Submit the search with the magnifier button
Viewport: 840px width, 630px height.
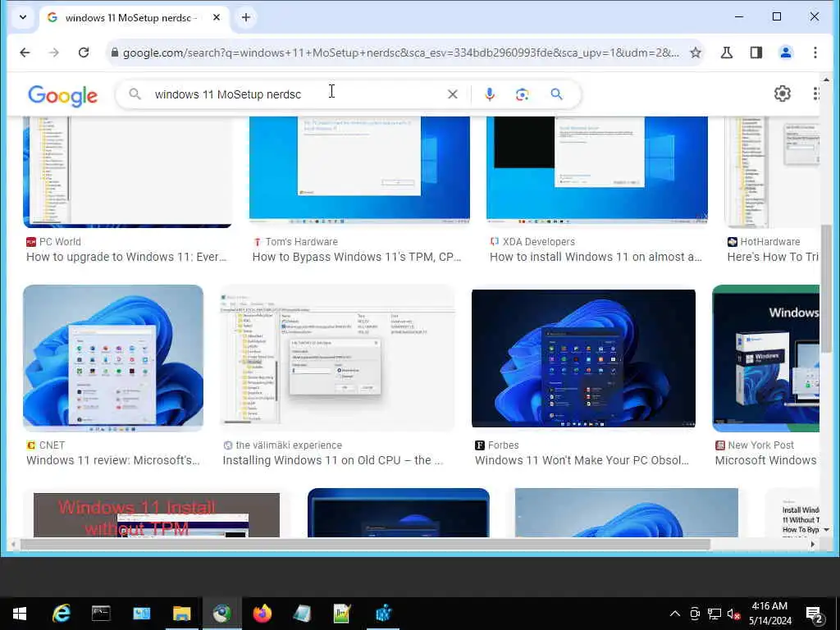click(557, 94)
